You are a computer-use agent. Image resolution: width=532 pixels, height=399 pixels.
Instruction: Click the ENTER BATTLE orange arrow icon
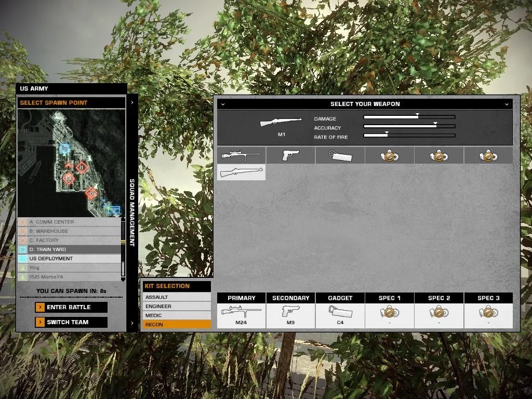(x=40, y=307)
